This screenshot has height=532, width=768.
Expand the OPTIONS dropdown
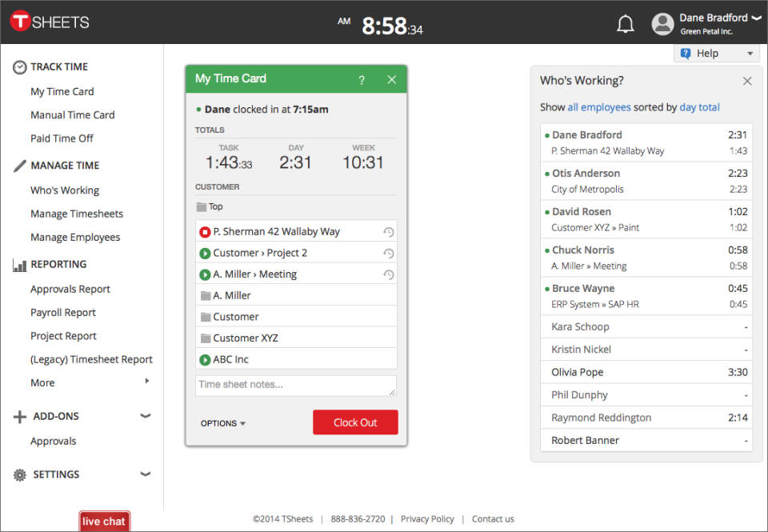(x=223, y=423)
